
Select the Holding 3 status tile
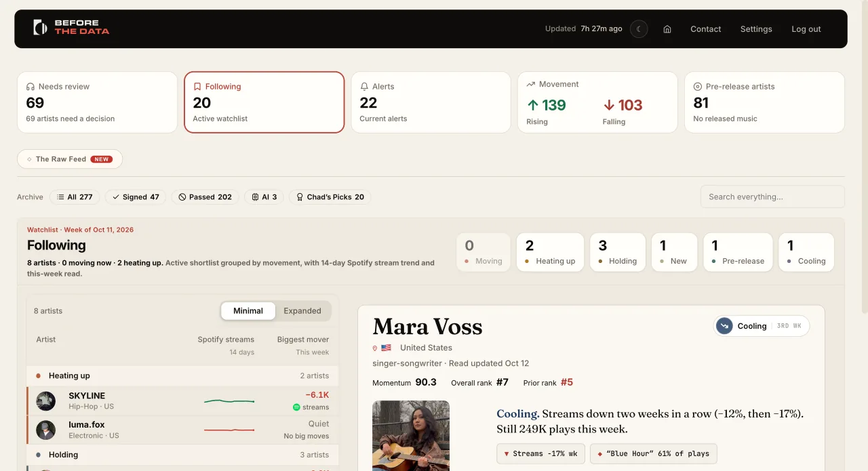point(618,252)
